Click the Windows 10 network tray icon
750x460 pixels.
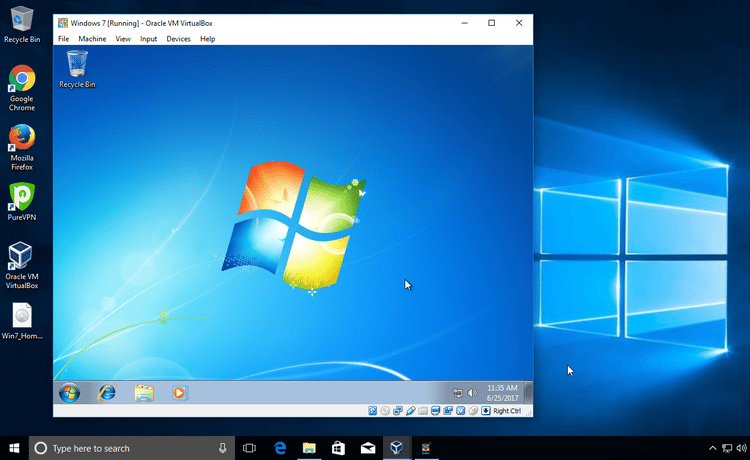click(x=727, y=448)
